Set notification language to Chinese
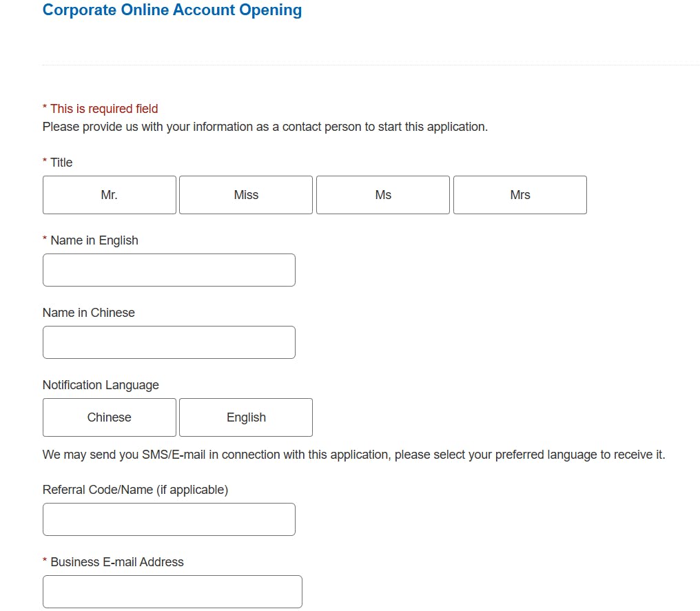Viewport: 700px width, 611px height. [110, 417]
